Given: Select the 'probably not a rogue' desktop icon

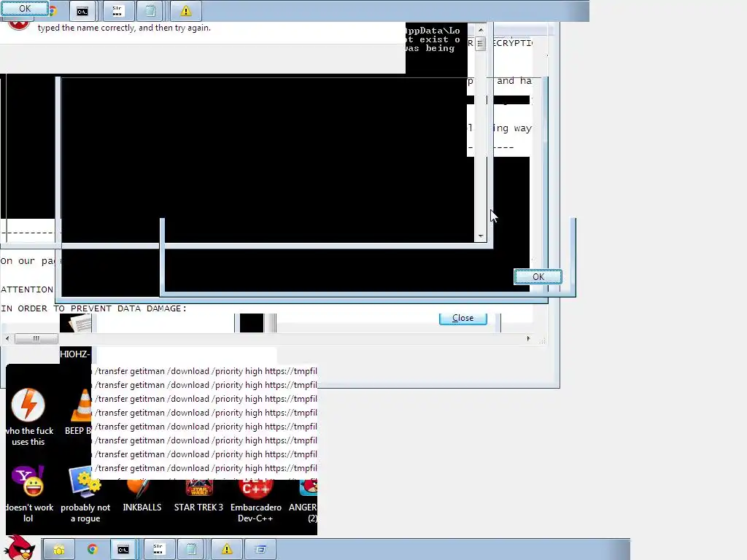Looking at the screenshot, I should click(85, 494).
